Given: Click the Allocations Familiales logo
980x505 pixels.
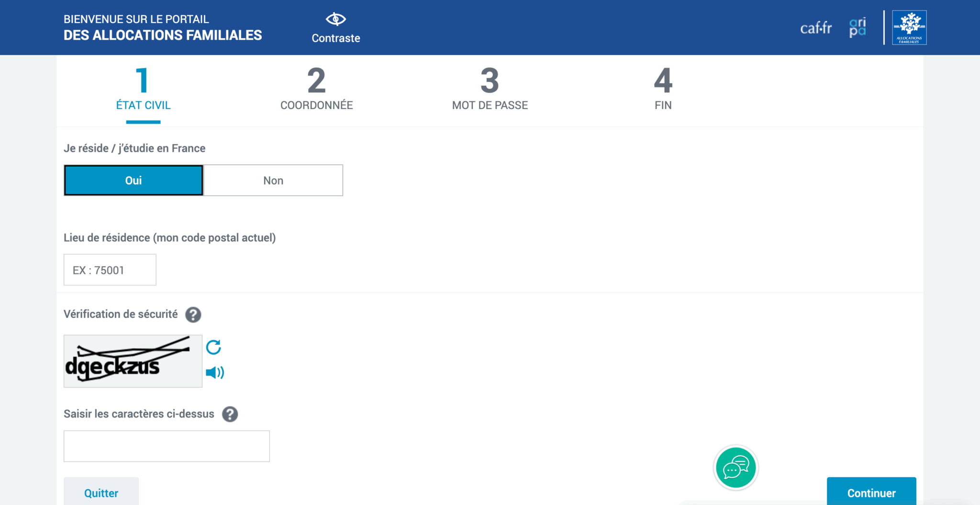Looking at the screenshot, I should coord(909,28).
